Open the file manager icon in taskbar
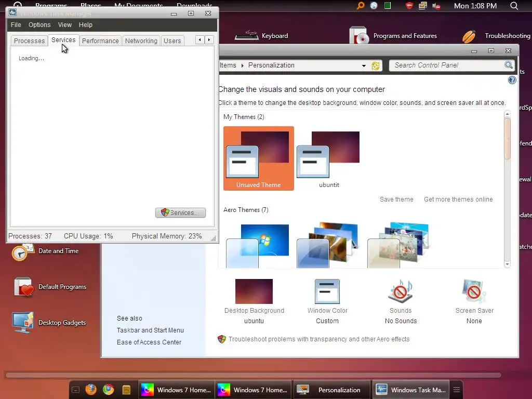 (126, 390)
